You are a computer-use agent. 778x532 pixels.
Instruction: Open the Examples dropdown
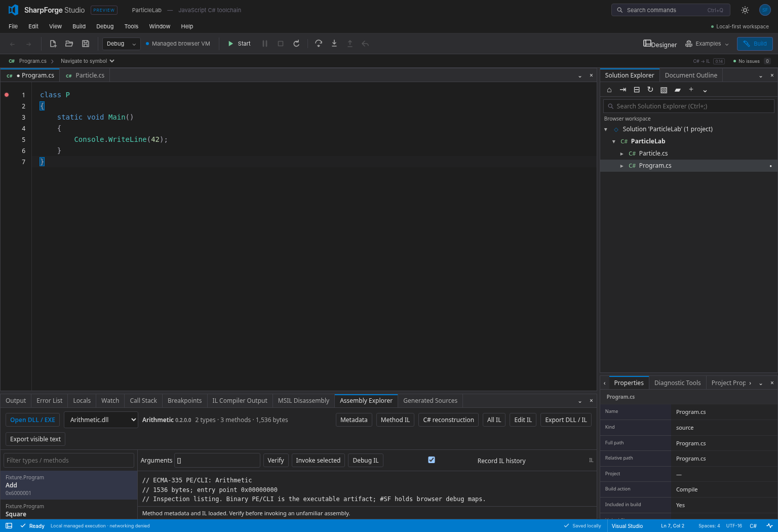(x=707, y=44)
